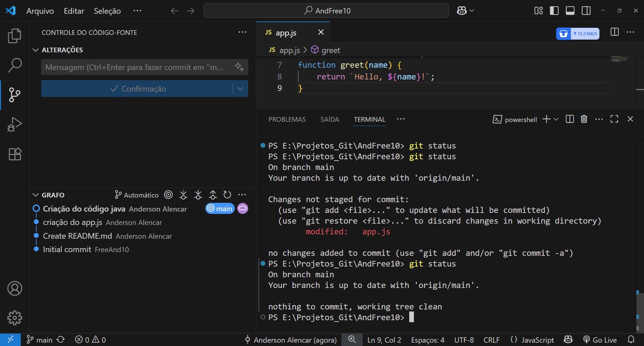This screenshot has width=644, height=346.
Task: Split the terminal pane
Action: 570,119
